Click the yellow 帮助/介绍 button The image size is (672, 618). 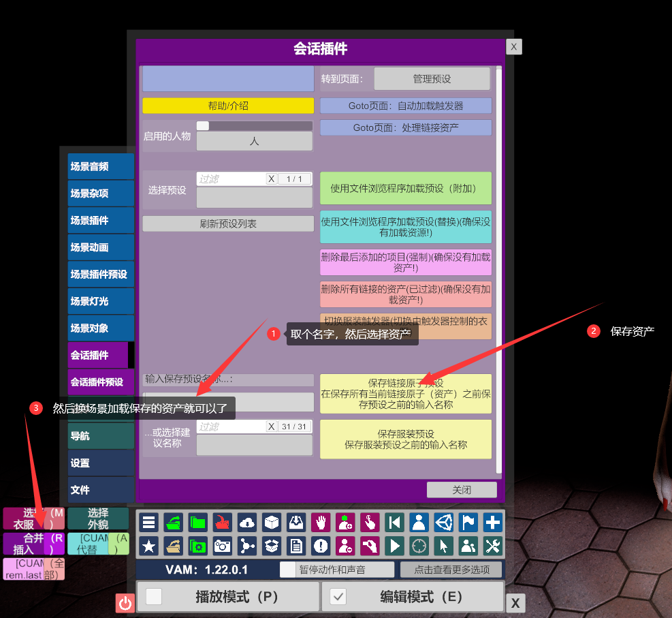[x=228, y=106]
